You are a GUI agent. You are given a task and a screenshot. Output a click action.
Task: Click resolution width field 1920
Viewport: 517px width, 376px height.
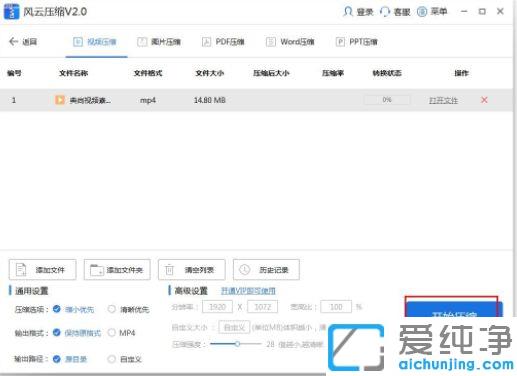pyautogui.click(x=217, y=307)
